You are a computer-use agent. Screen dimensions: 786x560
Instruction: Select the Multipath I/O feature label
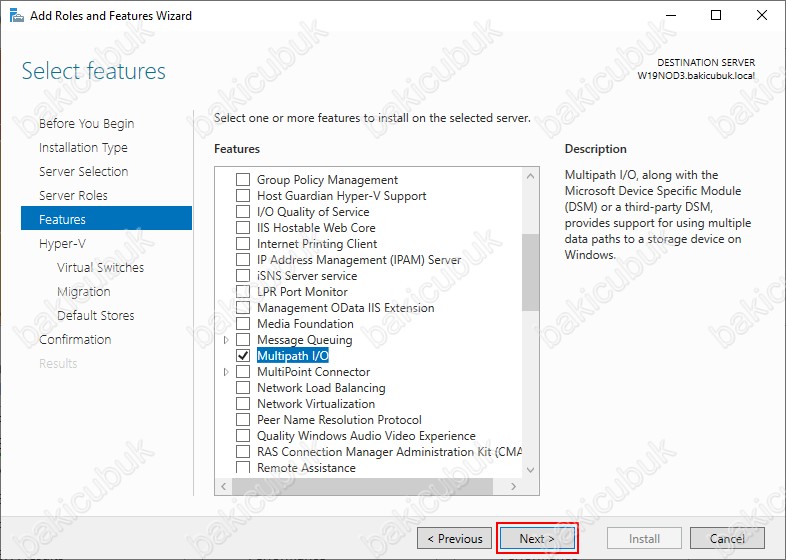[293, 355]
